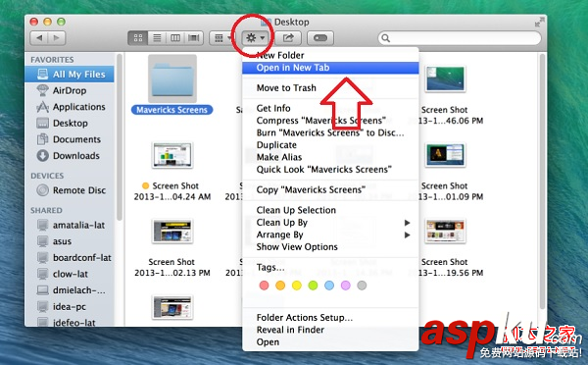Screen dimensions: 588x365
Task: Apply the orange tag color
Action: (x=280, y=286)
